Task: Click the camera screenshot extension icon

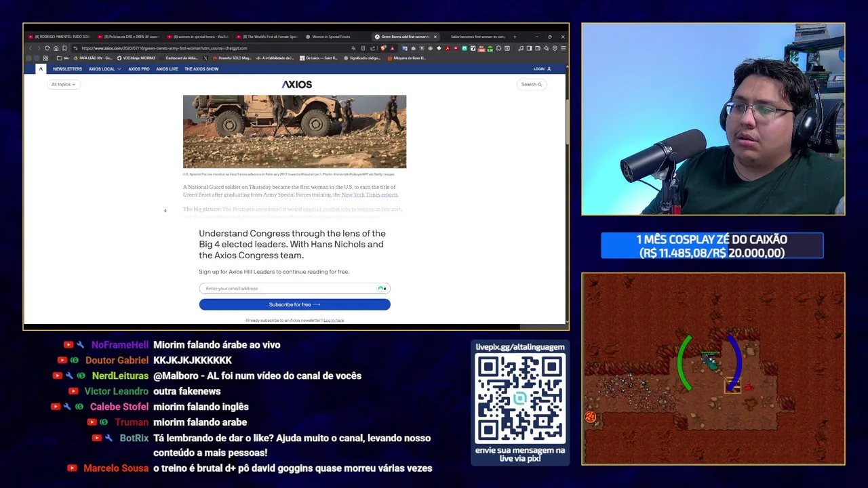Action: tap(413, 48)
